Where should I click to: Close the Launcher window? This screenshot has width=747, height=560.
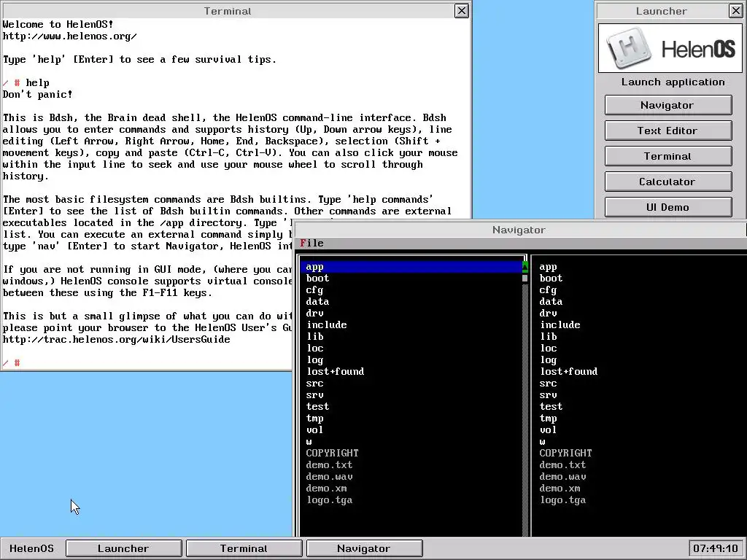735,11
